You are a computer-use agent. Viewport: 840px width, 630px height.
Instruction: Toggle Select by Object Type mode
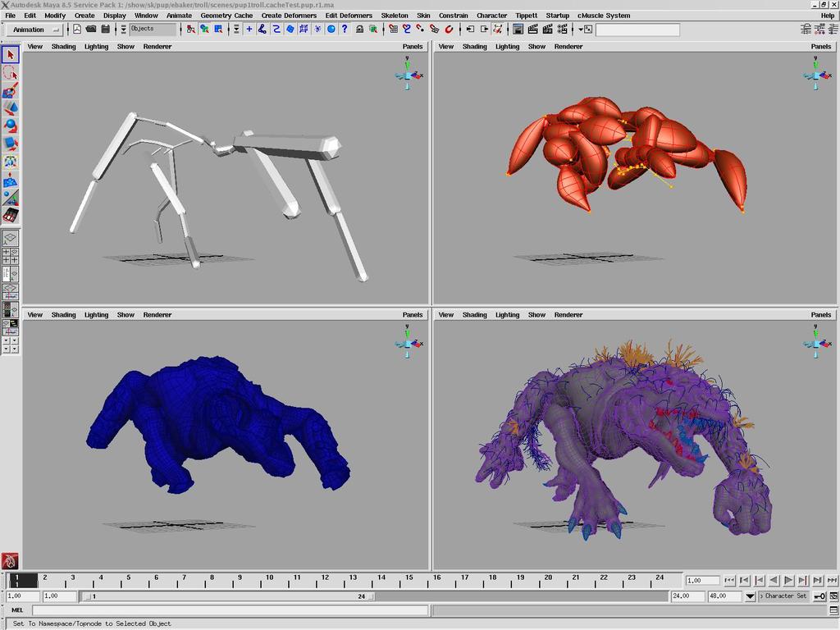[x=204, y=29]
